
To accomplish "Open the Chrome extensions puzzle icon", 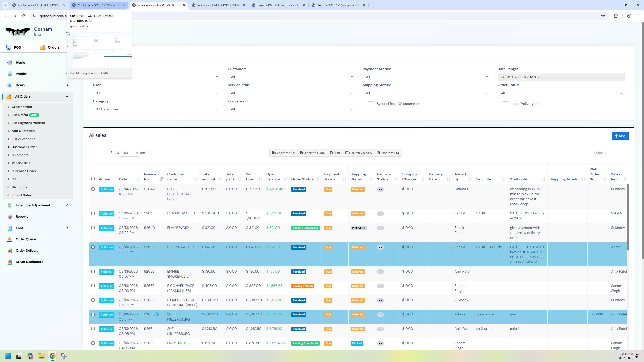I will pyautogui.click(x=616, y=16).
